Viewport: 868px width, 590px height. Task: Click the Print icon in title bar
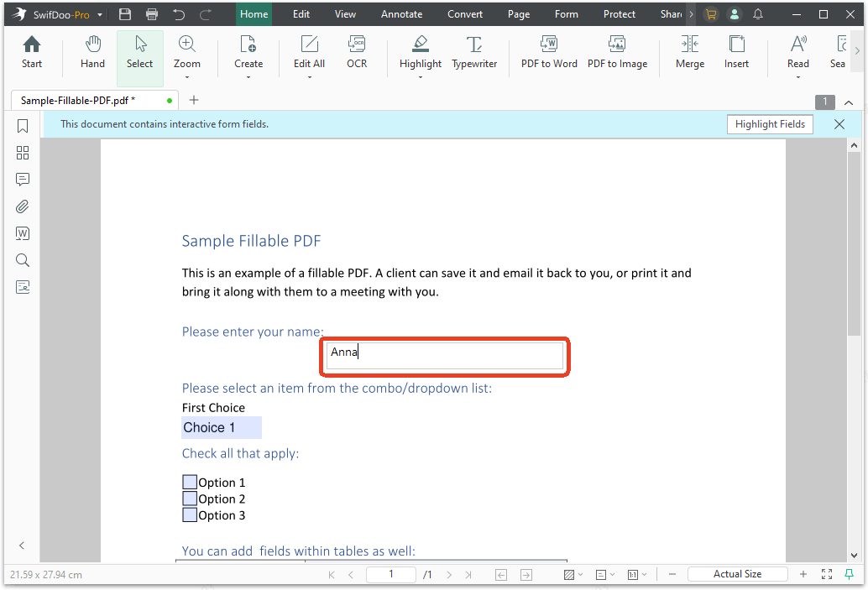pyautogui.click(x=152, y=14)
